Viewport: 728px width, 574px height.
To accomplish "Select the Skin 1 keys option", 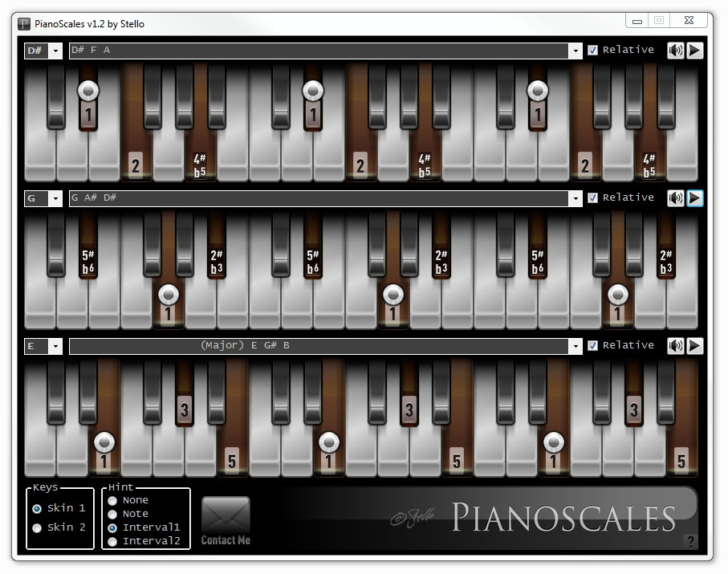I will pyautogui.click(x=37, y=508).
